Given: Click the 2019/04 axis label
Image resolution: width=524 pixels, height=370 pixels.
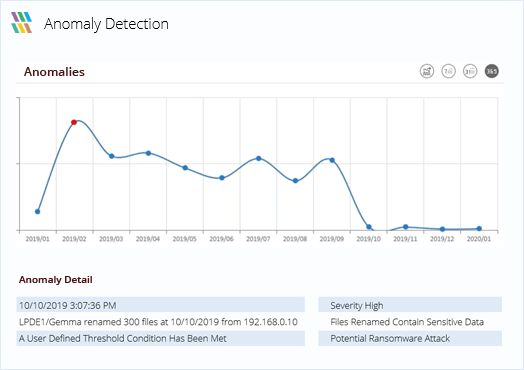Looking at the screenshot, I should coord(148,239).
